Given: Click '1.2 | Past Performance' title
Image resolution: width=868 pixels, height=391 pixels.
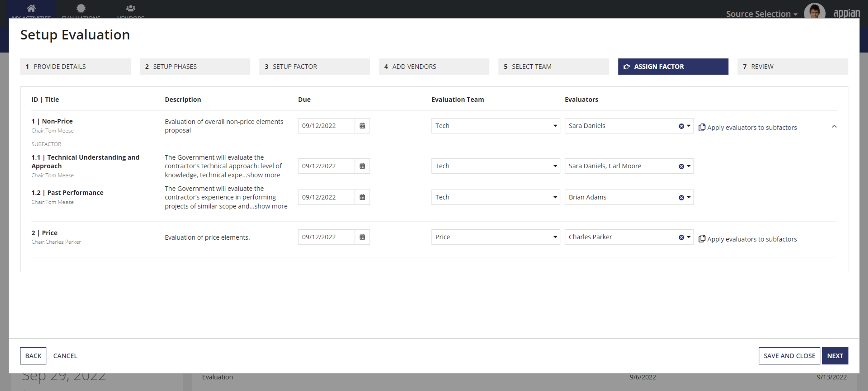Looking at the screenshot, I should pos(67,192).
